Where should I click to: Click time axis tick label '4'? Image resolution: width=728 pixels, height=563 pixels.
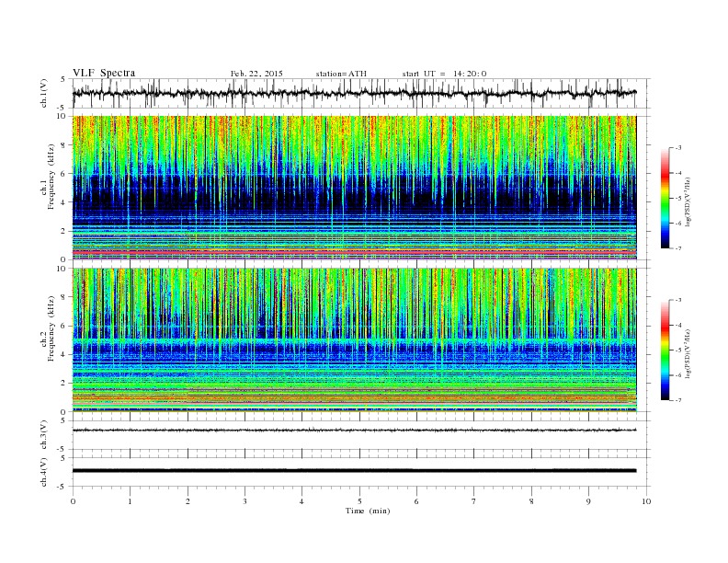pyautogui.click(x=301, y=501)
